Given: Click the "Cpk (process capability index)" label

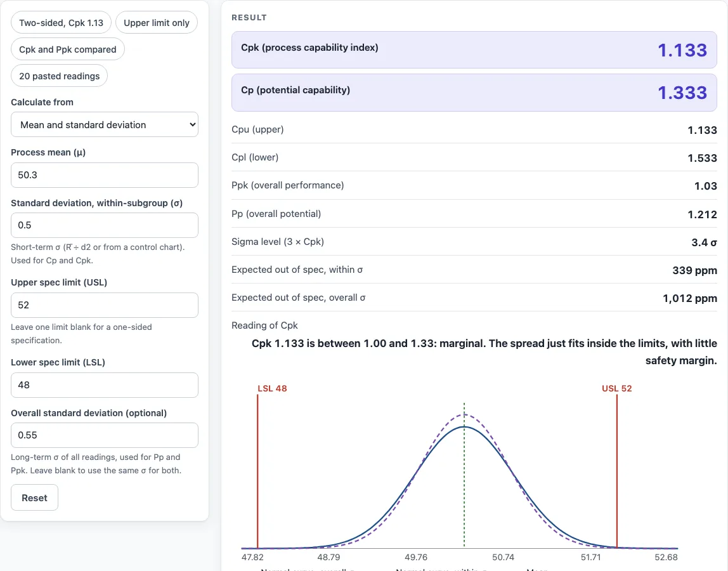Looking at the screenshot, I should tap(309, 48).
